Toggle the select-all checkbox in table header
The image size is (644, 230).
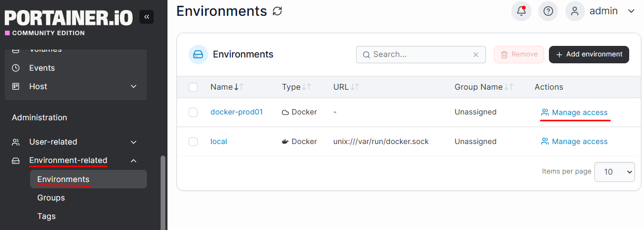point(193,87)
